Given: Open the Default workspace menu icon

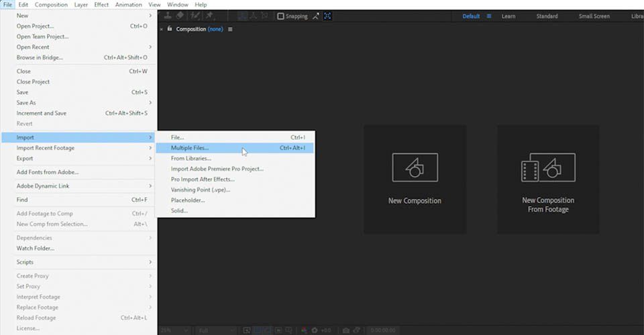Looking at the screenshot, I should (x=489, y=16).
